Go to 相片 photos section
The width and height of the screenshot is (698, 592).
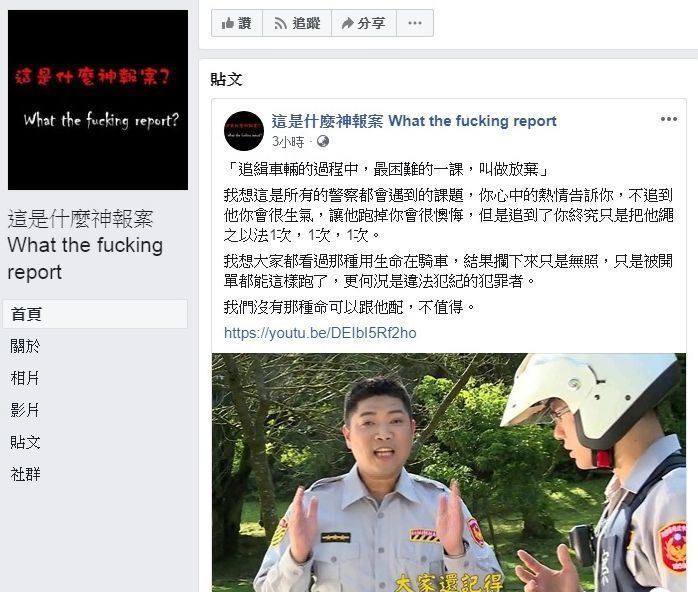pyautogui.click(x=25, y=378)
